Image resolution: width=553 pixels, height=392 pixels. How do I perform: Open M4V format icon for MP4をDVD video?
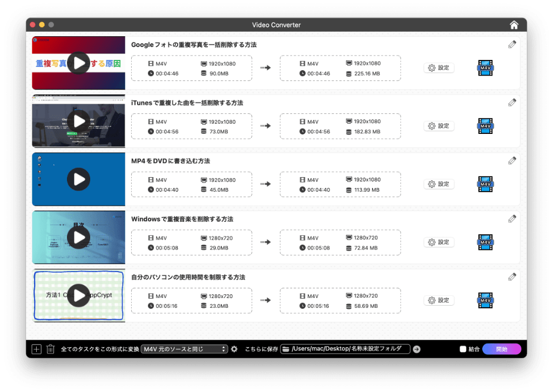(x=485, y=184)
